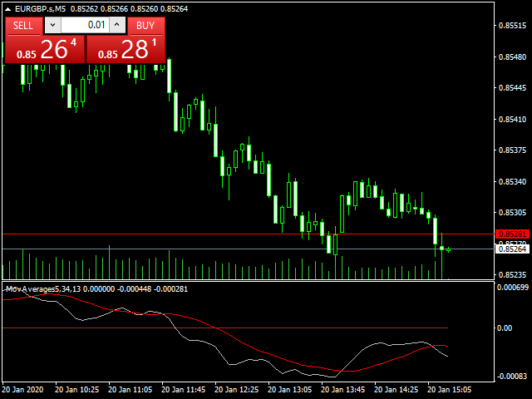Increase trade volume with the up arrow

tap(119, 25)
